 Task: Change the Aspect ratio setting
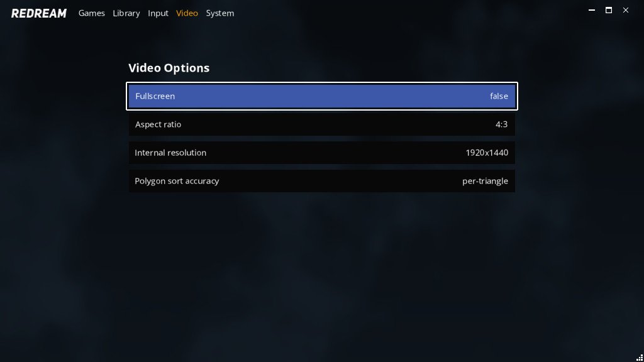[321, 124]
